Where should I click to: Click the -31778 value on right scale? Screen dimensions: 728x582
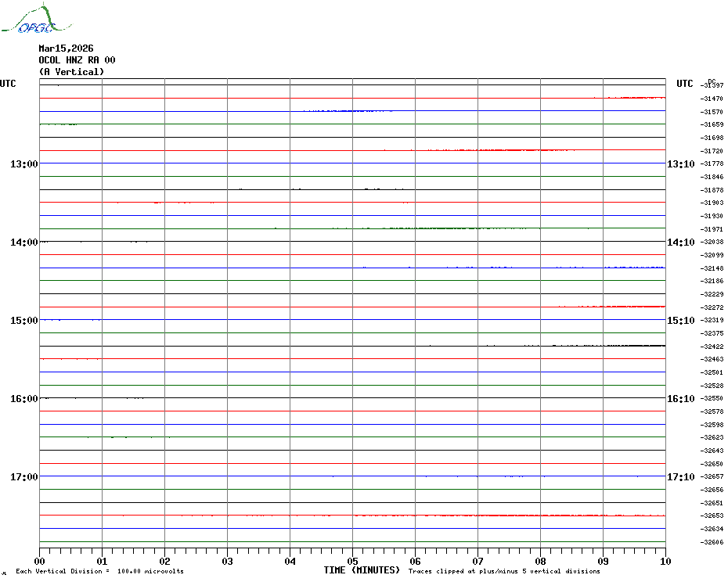pos(712,164)
